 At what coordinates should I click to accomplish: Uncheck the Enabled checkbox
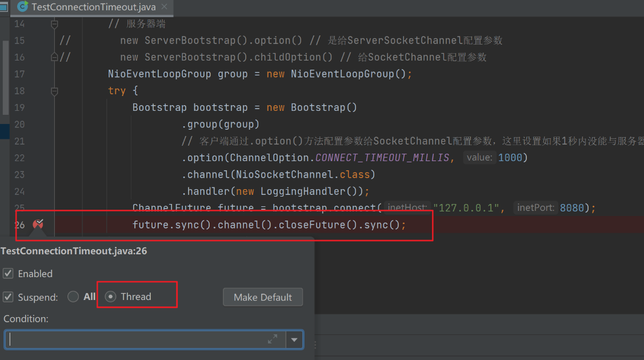tap(8, 274)
